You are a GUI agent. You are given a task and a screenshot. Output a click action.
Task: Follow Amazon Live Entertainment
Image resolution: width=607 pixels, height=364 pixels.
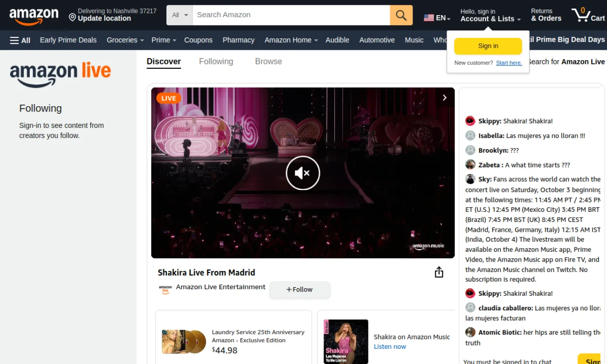300,290
